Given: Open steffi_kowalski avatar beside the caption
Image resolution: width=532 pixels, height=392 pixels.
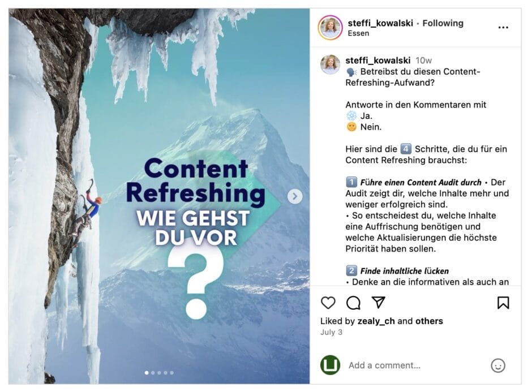Looking at the screenshot, I should (x=330, y=64).
